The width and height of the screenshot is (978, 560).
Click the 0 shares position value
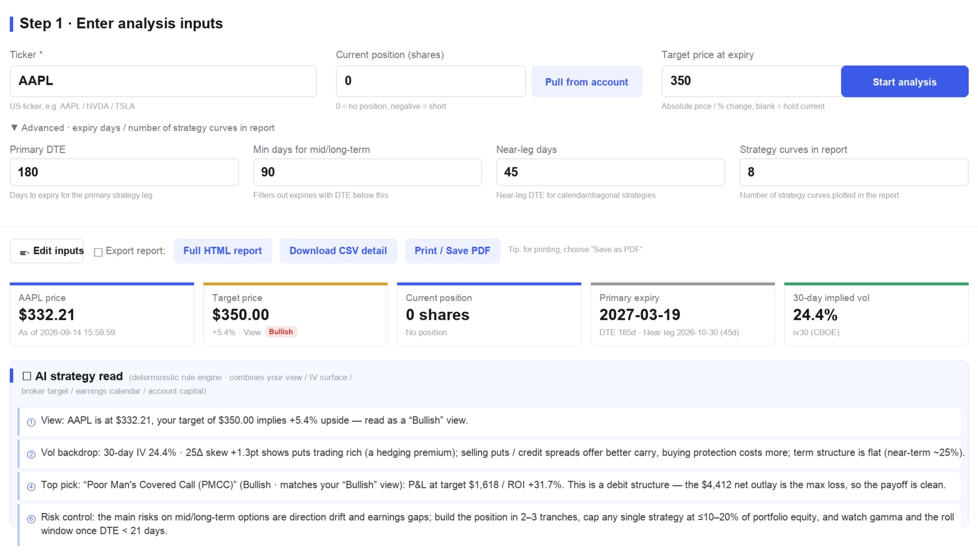pyautogui.click(x=438, y=315)
